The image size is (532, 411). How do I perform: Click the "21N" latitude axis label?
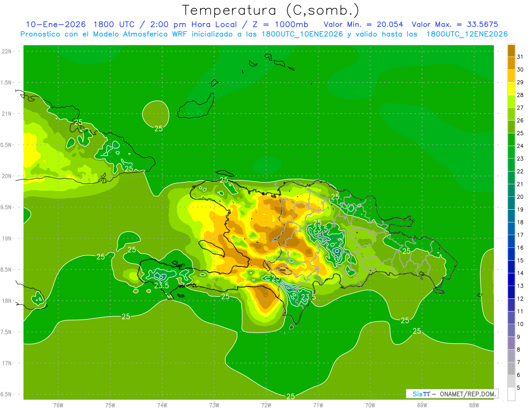[x=7, y=114]
